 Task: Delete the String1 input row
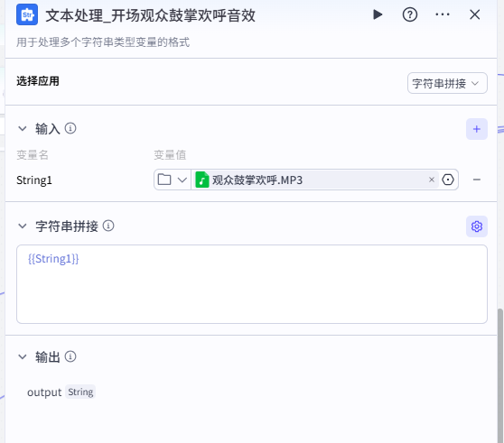click(x=477, y=180)
